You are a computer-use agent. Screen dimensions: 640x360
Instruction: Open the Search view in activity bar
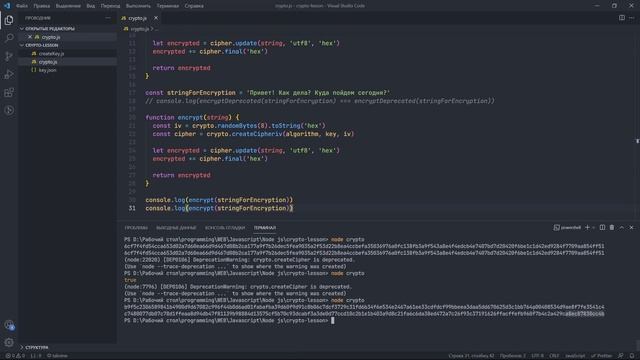9,38
